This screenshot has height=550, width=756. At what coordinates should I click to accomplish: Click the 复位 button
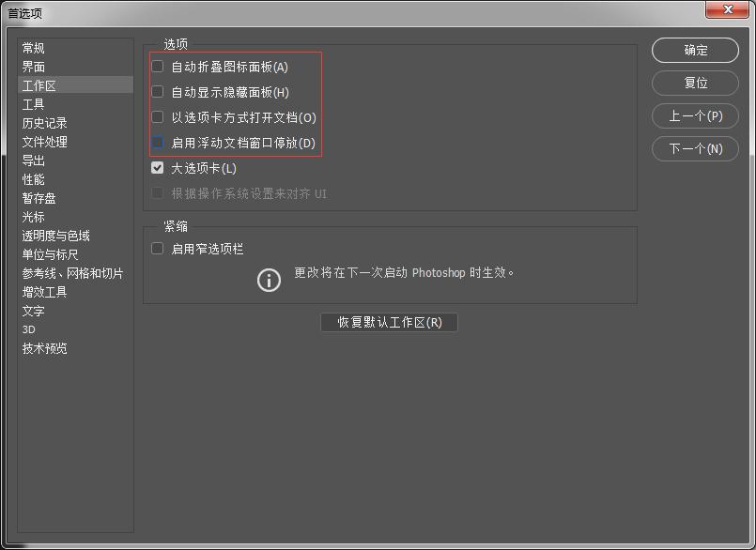(x=695, y=83)
